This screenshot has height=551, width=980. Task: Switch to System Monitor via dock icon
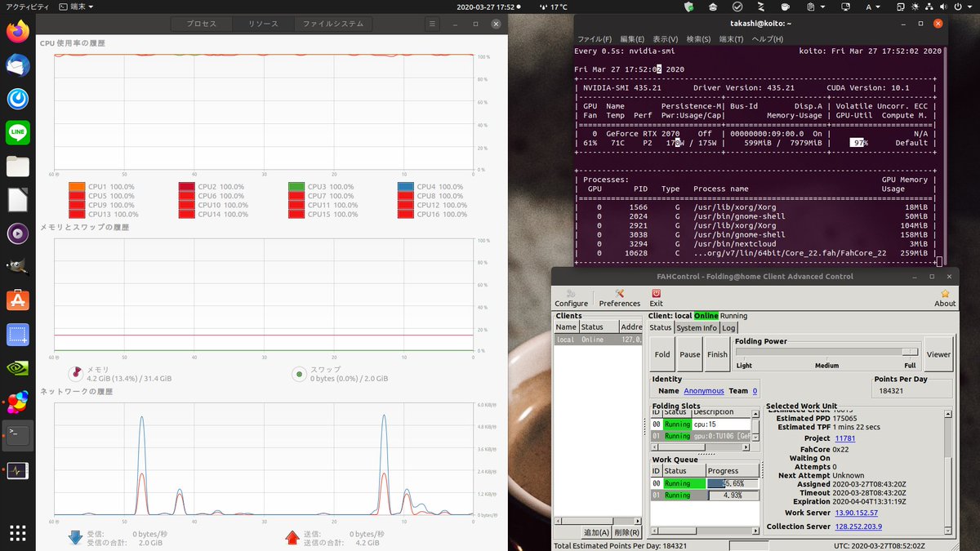[18, 470]
